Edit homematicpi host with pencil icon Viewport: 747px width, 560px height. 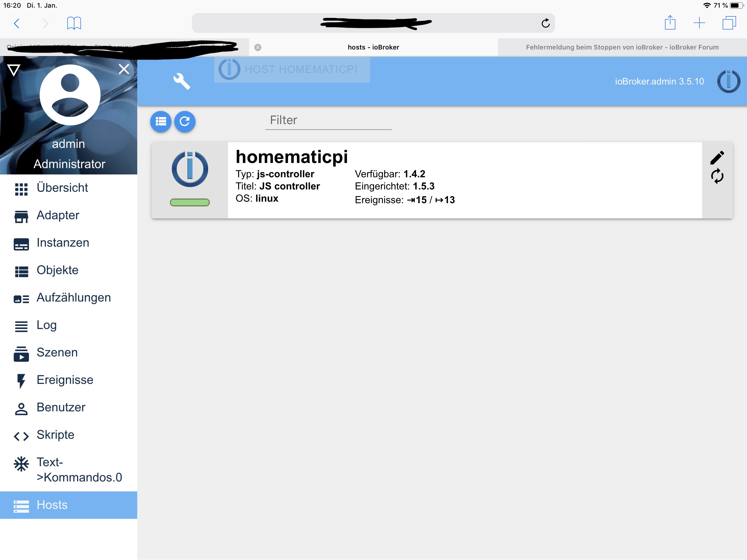pyautogui.click(x=717, y=157)
